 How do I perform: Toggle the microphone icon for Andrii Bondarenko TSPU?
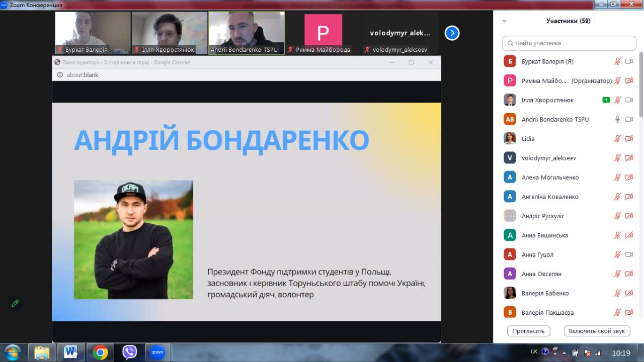[617, 120]
